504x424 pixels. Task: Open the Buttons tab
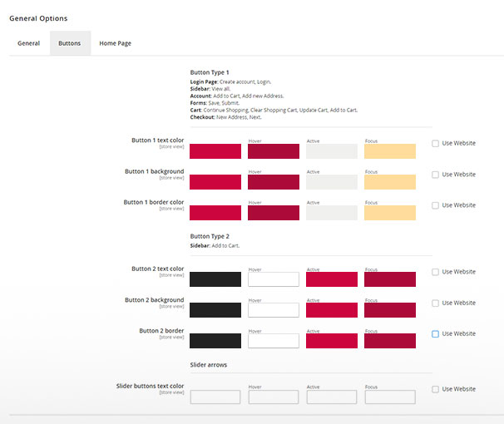pos(70,43)
